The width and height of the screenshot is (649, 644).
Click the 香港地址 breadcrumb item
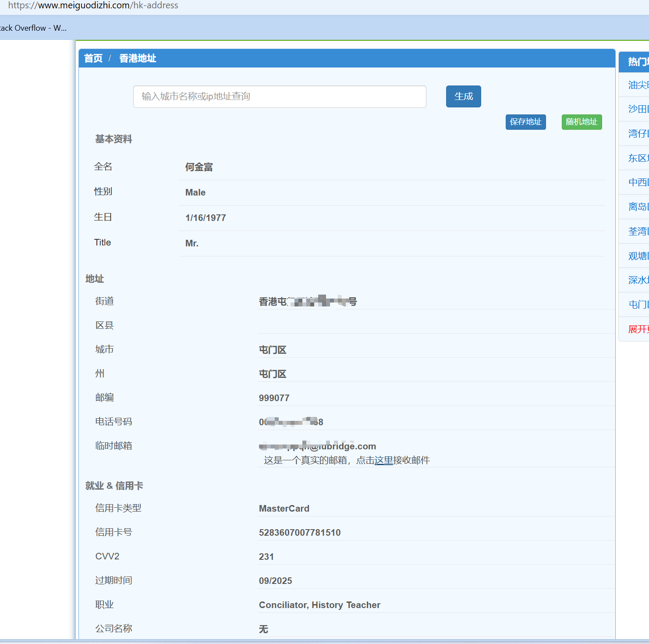tap(138, 58)
